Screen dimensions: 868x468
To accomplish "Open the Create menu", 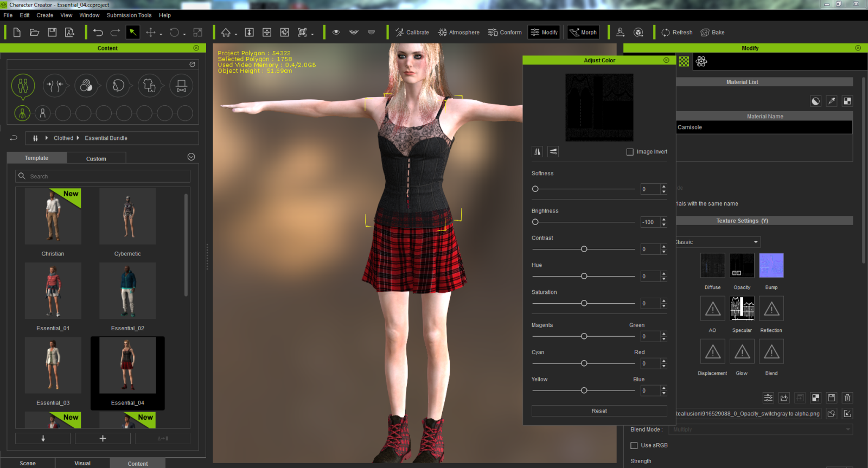I will (x=45, y=15).
